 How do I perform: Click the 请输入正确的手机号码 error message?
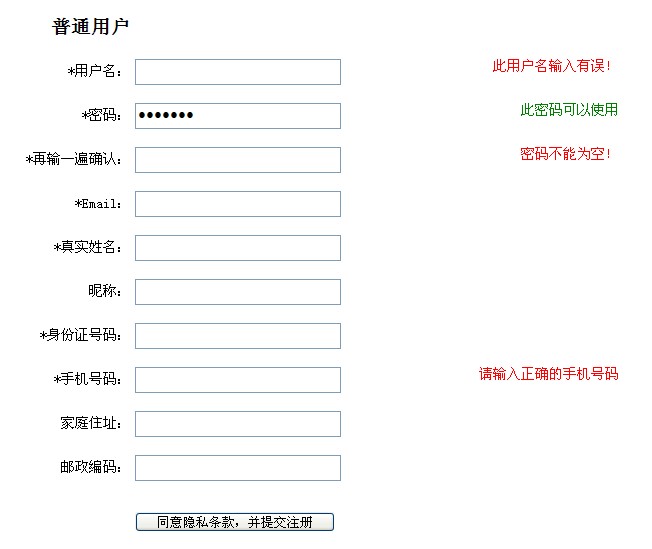tap(548, 374)
